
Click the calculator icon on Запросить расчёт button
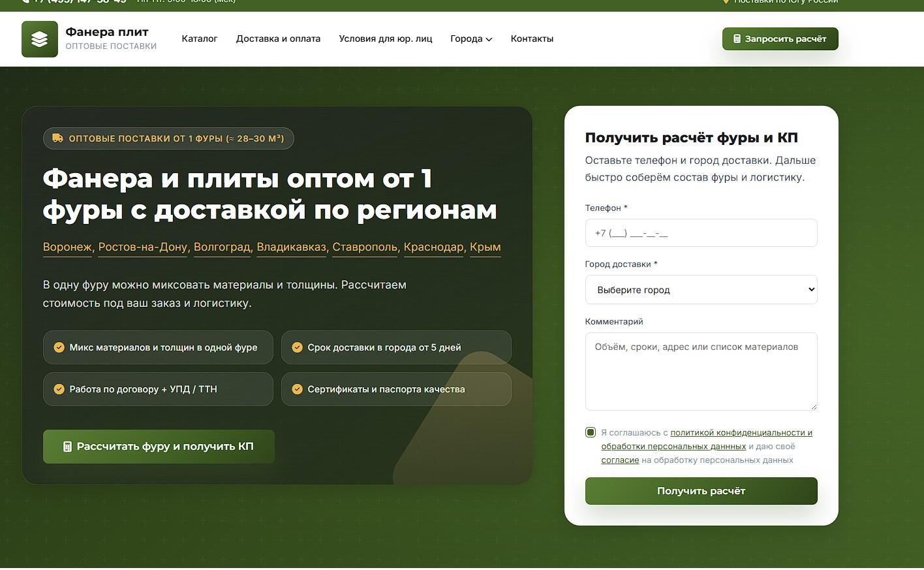(737, 39)
